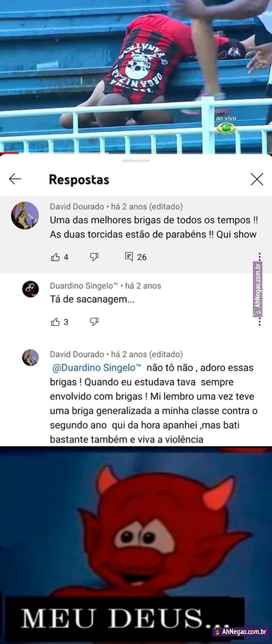Tap the video preview with the red shirt
This screenshot has width=272, height=644.
pos(136,77)
